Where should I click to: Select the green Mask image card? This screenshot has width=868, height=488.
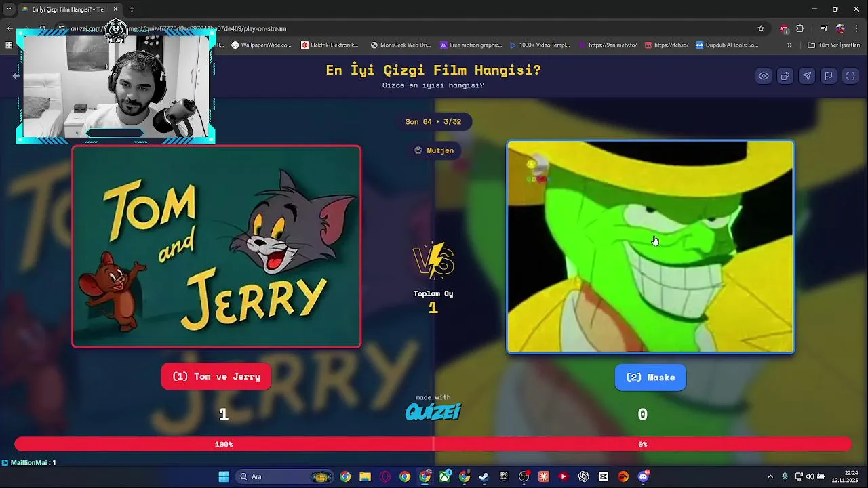[x=650, y=247]
